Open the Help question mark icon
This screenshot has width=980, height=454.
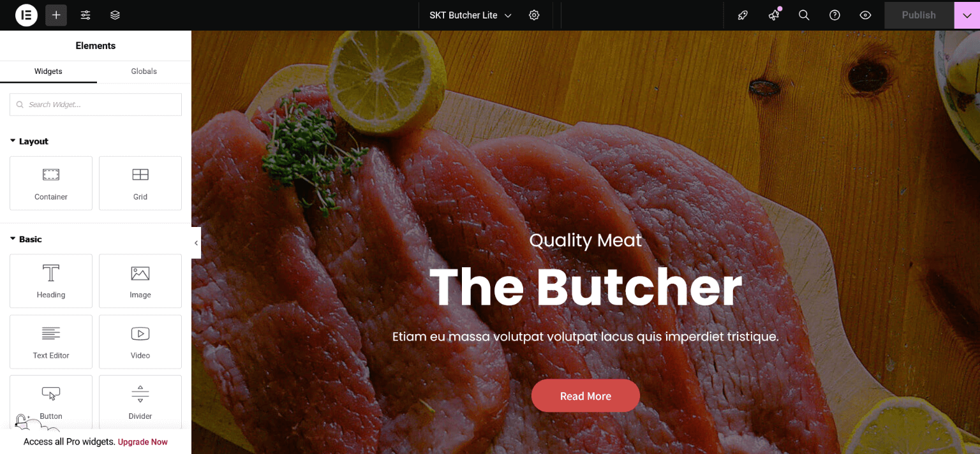(835, 15)
